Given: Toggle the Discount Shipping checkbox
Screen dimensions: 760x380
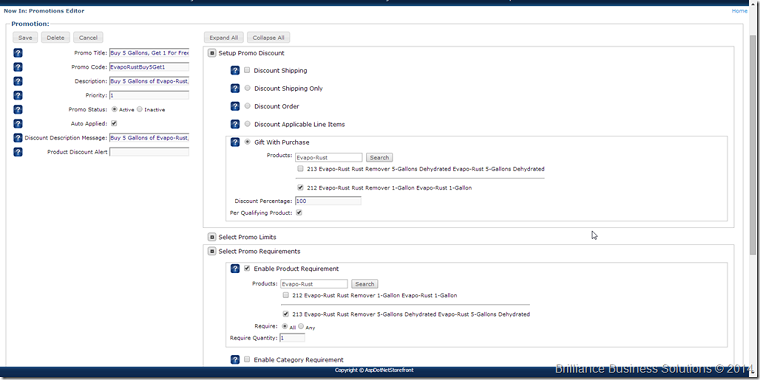Looking at the screenshot, I should click(x=247, y=70).
